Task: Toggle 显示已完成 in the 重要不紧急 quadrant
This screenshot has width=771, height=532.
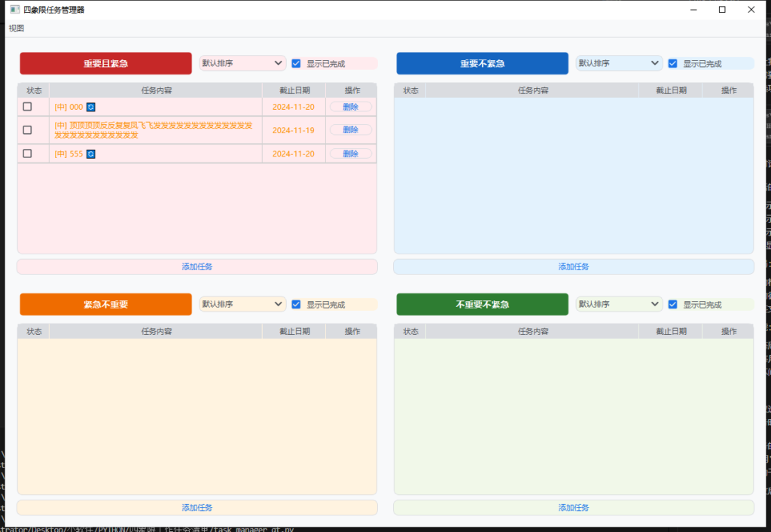Action: pyautogui.click(x=672, y=63)
